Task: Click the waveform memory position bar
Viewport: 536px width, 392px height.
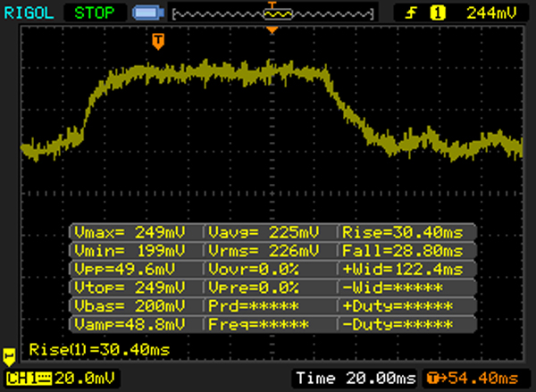Action: pos(272,14)
